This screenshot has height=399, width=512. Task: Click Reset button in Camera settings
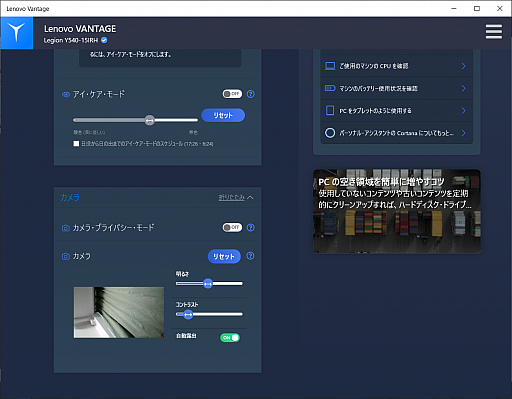pos(224,256)
